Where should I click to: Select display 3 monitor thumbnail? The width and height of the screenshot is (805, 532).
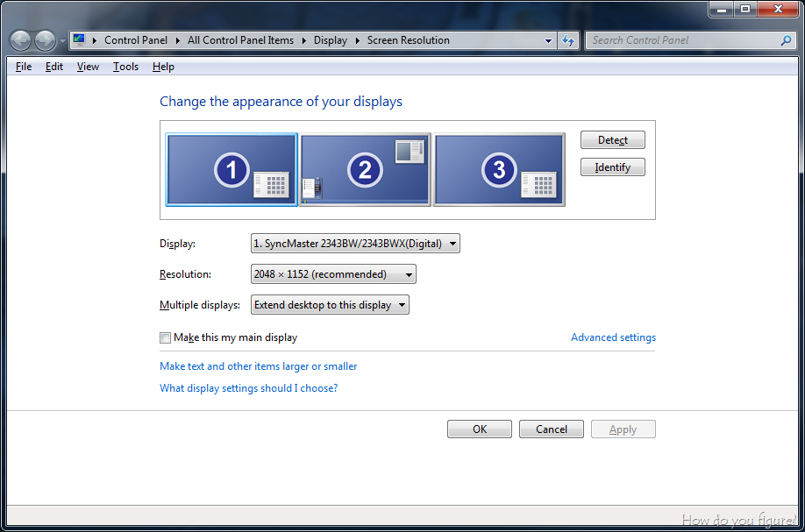pyautogui.click(x=499, y=169)
